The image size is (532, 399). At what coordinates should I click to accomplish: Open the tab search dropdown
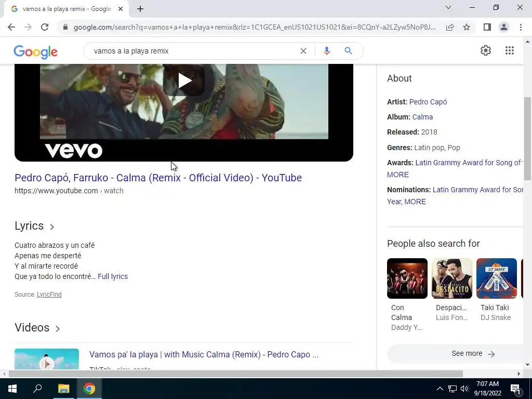448,7
